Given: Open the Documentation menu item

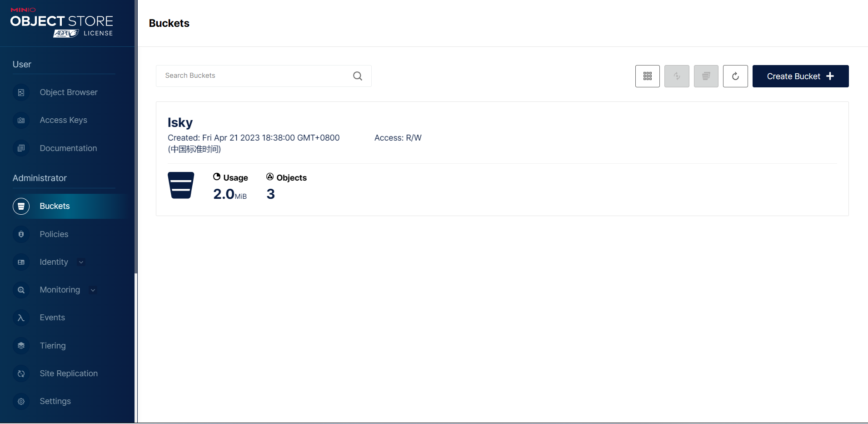Looking at the screenshot, I should point(68,148).
